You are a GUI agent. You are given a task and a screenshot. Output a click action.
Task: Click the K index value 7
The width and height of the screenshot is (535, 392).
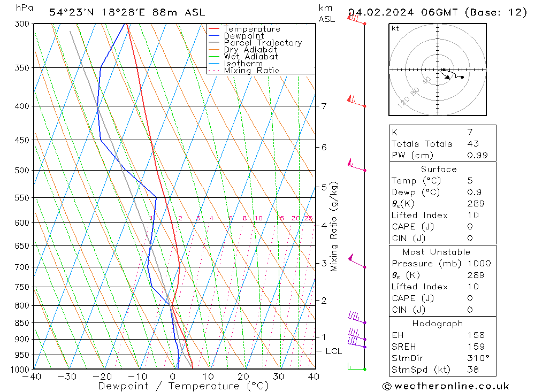pos(470,132)
